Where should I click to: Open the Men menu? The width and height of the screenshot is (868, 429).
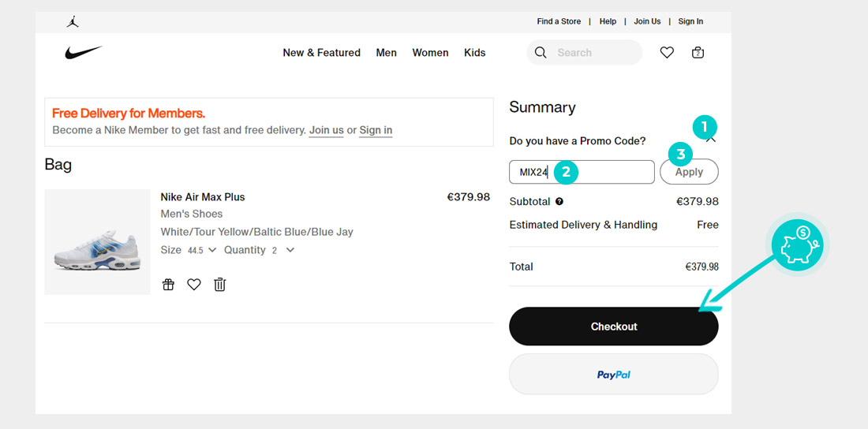(x=387, y=53)
